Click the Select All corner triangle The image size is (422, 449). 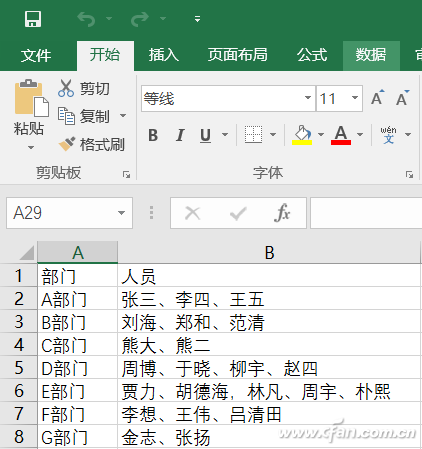pyautogui.click(x=27, y=252)
